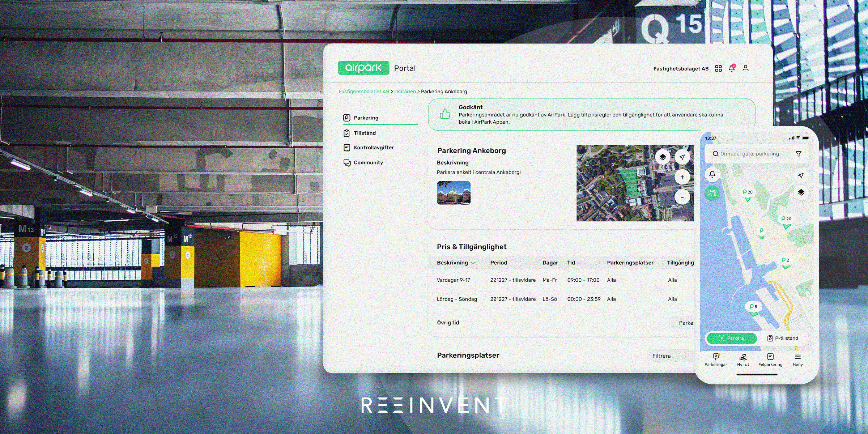Open Parkering in the portal sidebar

(380, 118)
